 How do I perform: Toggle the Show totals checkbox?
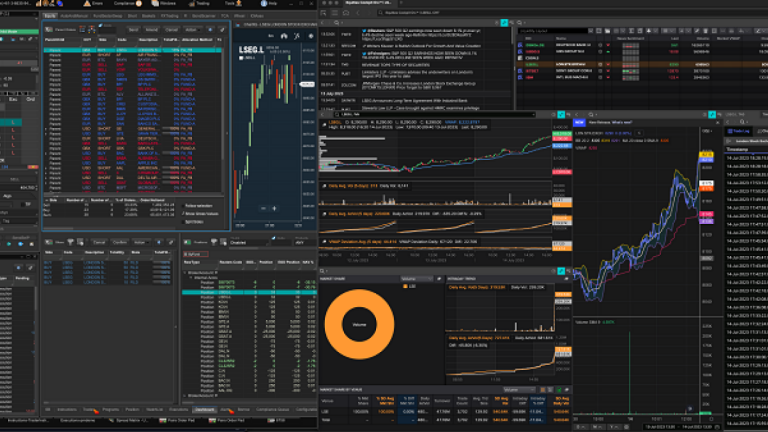(185, 213)
